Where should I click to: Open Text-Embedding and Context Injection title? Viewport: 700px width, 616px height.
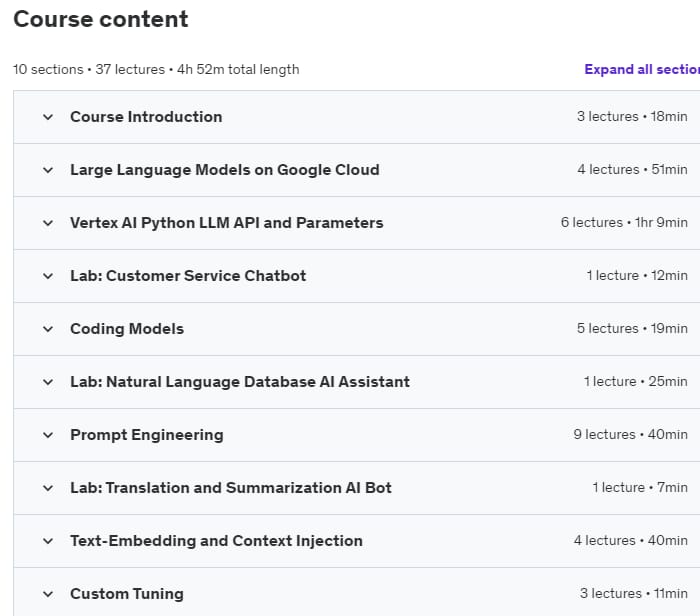(216, 541)
